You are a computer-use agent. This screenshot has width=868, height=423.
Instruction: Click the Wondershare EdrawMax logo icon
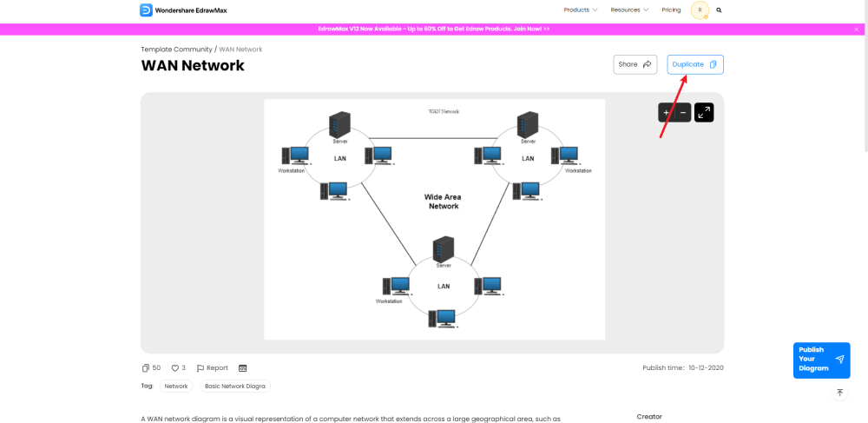pos(146,10)
